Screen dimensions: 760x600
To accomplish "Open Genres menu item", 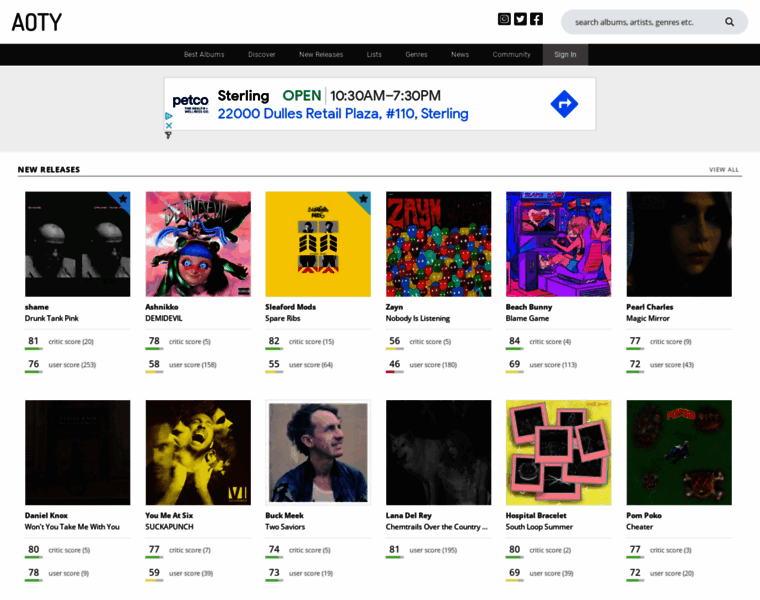I will (416, 54).
